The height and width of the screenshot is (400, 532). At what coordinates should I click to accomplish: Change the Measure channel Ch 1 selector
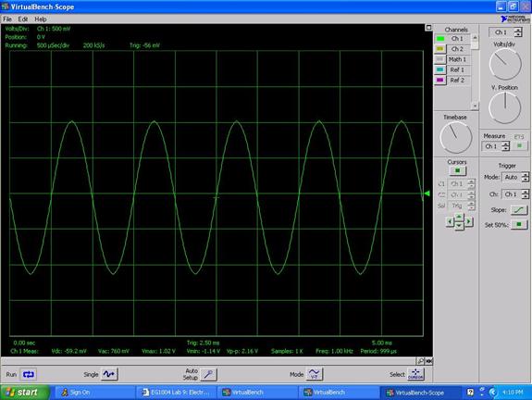(x=495, y=146)
